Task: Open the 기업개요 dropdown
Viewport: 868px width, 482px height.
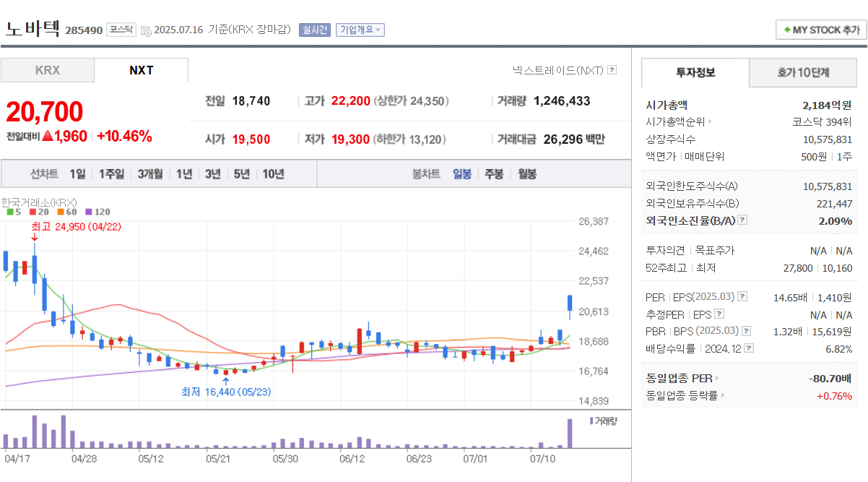Action: (360, 30)
